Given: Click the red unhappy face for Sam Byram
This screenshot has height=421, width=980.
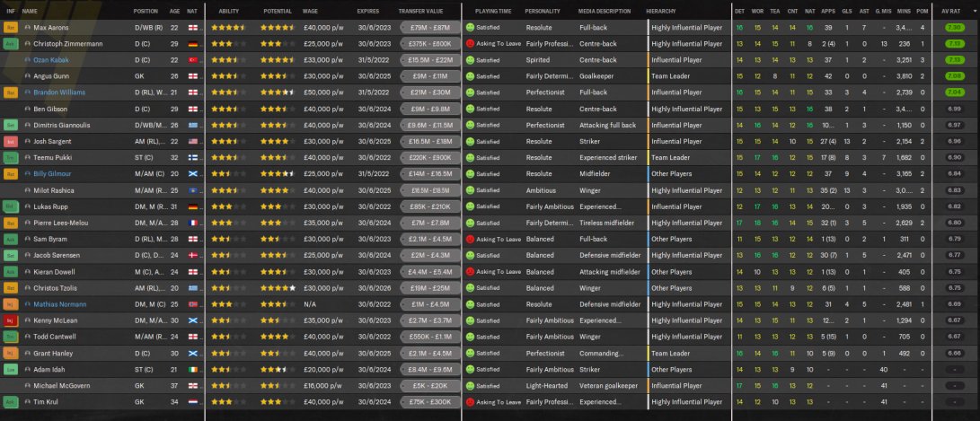Looking at the screenshot, I should click(x=470, y=240).
